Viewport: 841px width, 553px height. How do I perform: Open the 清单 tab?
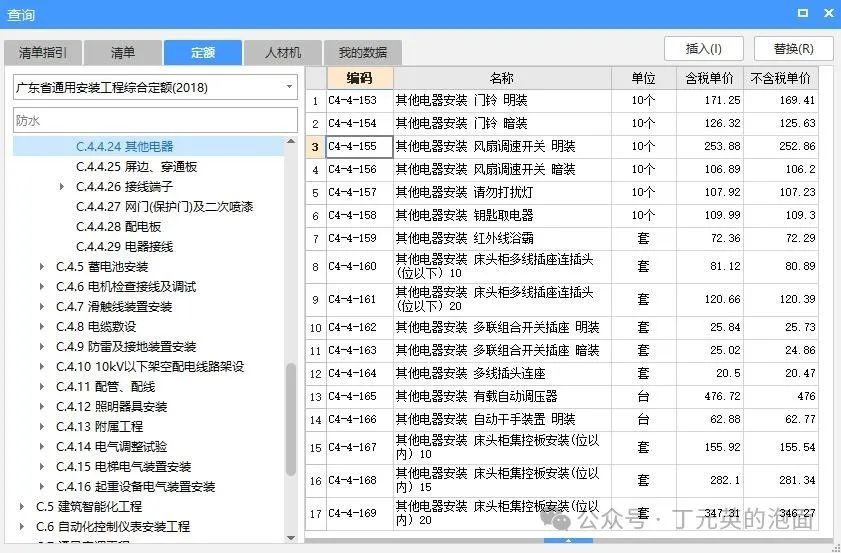coord(123,53)
